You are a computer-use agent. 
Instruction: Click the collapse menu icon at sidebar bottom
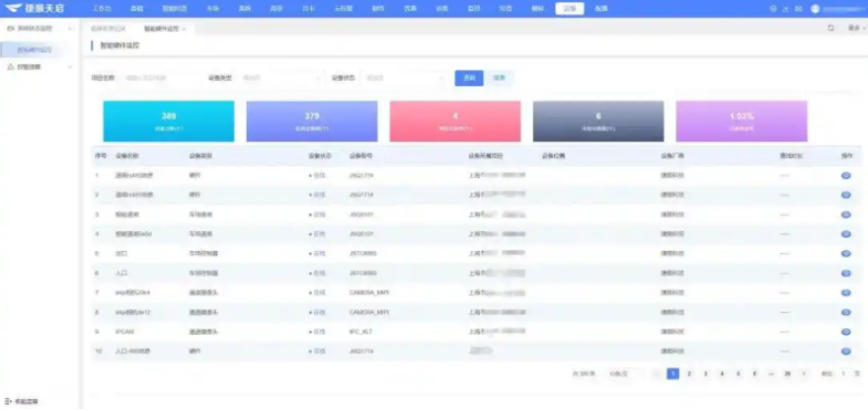click(9, 401)
